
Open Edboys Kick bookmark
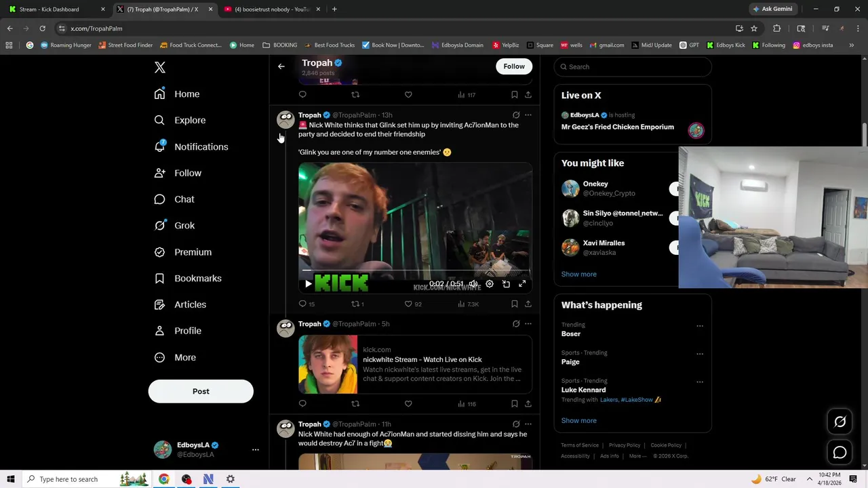726,45
